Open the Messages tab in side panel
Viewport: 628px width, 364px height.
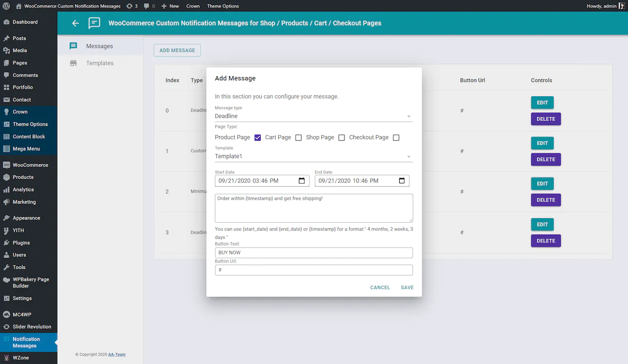[x=100, y=46]
